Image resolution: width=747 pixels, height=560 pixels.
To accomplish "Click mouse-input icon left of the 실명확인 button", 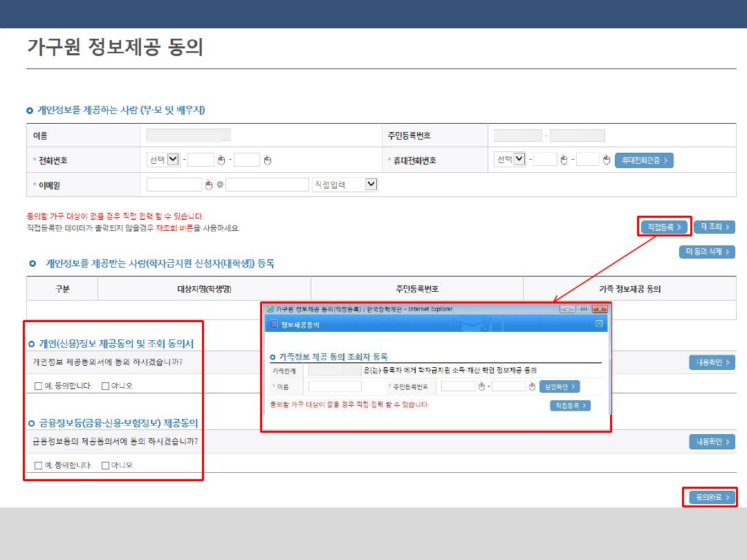I will click(532, 386).
